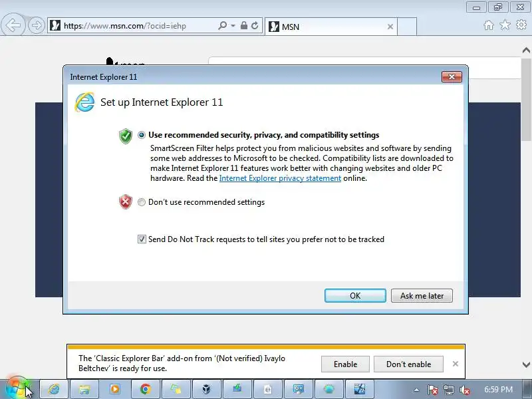This screenshot has height=399, width=532.
Task: Click Internet Explorer taskbar icon
Action: click(x=54, y=389)
